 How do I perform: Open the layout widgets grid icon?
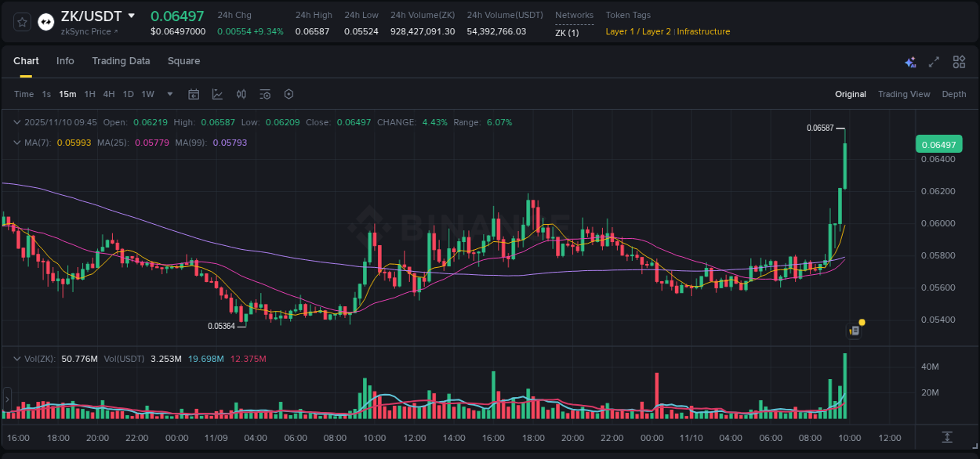click(x=959, y=61)
